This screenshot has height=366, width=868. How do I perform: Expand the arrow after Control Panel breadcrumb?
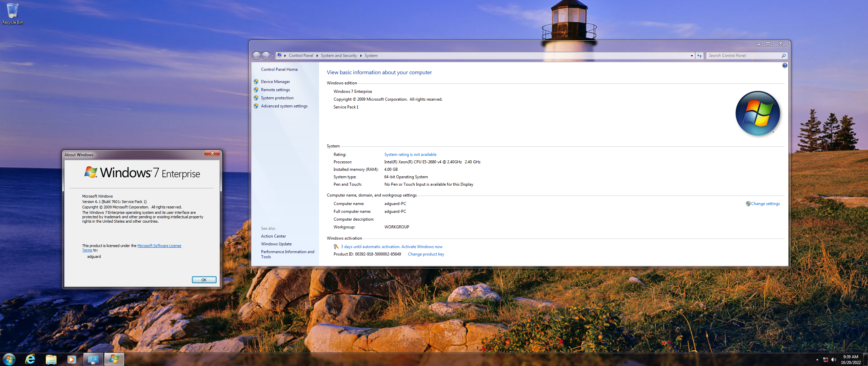tap(317, 56)
